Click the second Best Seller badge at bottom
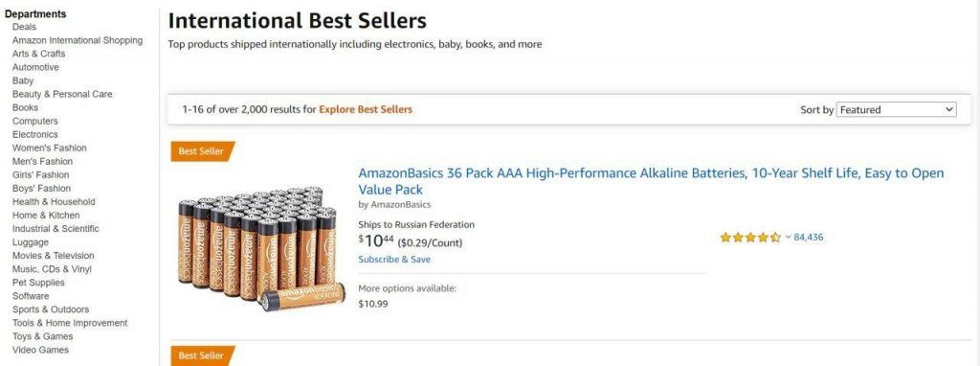This screenshot has width=980, height=366. tap(203, 355)
